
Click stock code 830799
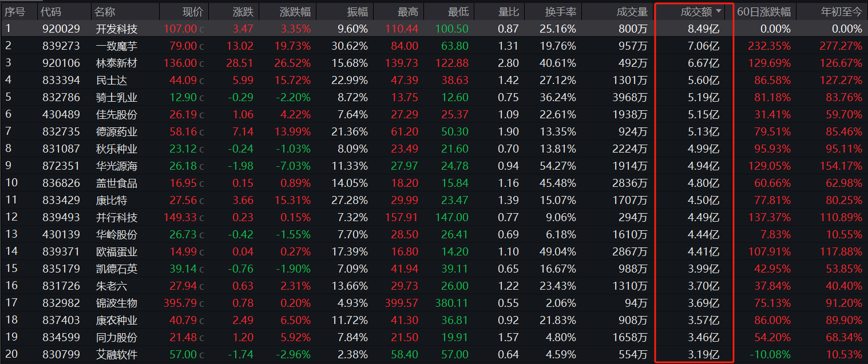(x=61, y=354)
